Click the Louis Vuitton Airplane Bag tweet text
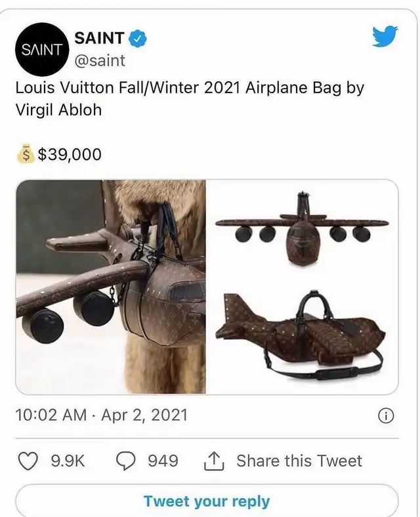Image resolution: width=420 pixels, height=517 pixels. (189, 98)
